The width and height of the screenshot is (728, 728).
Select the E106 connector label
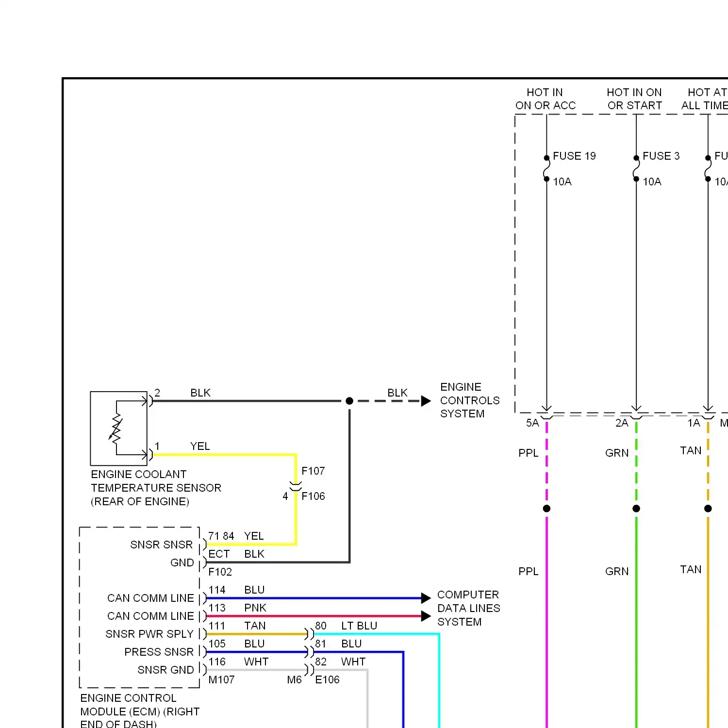click(327, 679)
